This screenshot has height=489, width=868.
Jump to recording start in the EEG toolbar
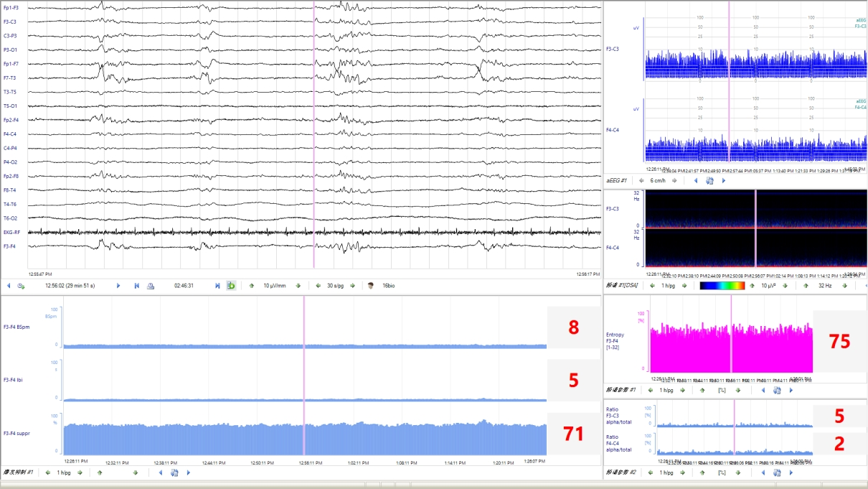pyautogui.click(x=136, y=285)
